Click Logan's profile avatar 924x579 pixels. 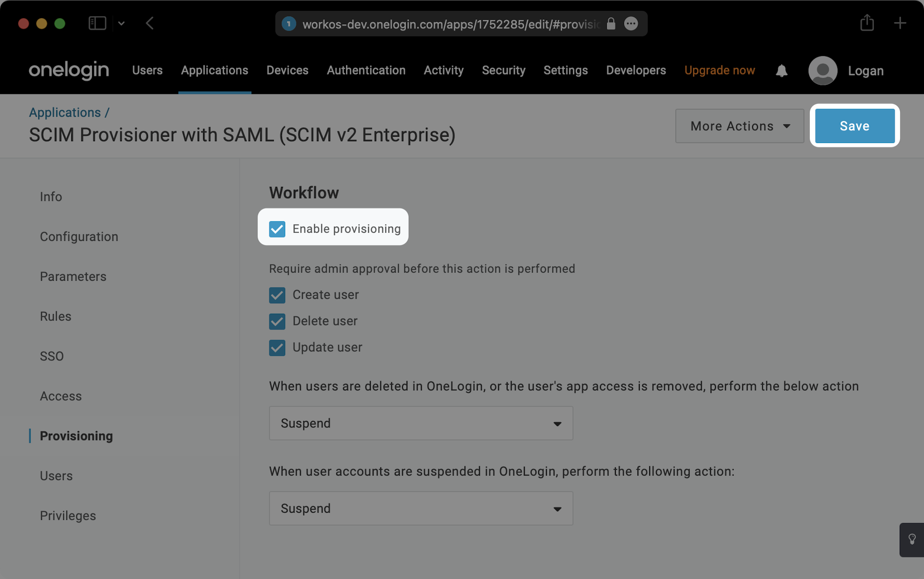(822, 70)
